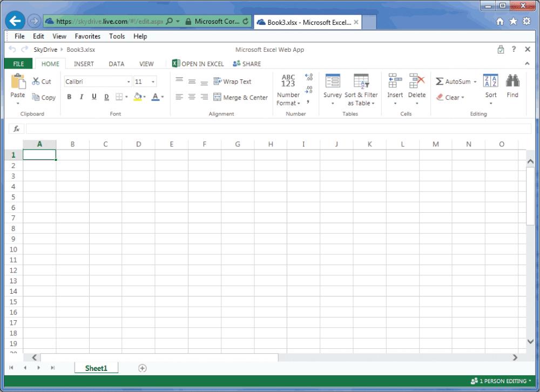
Task: Click the OPEN IN EXCEL button
Action: [x=198, y=63]
